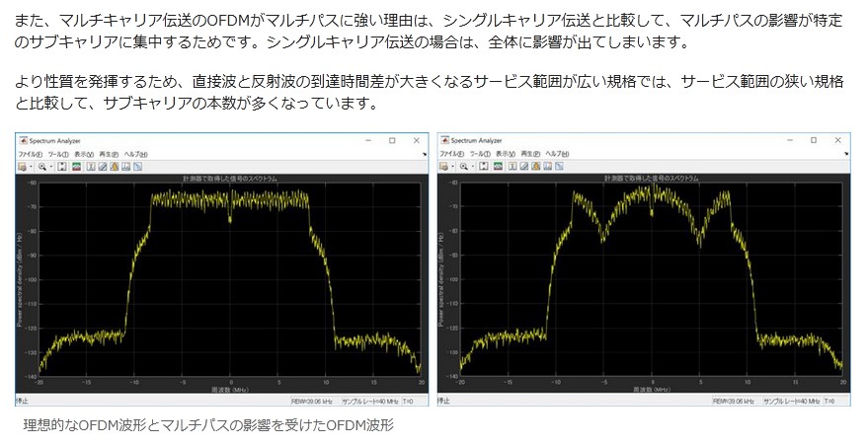868x446 pixels.
Task: Expand configuration dropdown arrow in left analyzer
Action: [x=31, y=167]
